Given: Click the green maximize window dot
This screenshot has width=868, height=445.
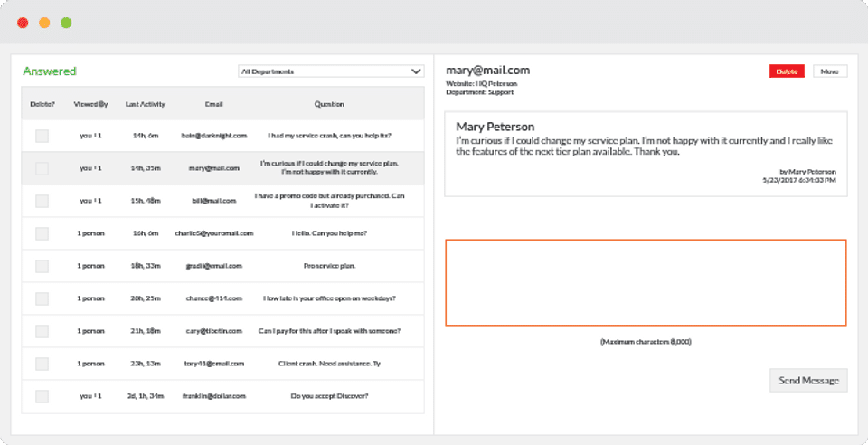Looking at the screenshot, I should tap(66, 23).
